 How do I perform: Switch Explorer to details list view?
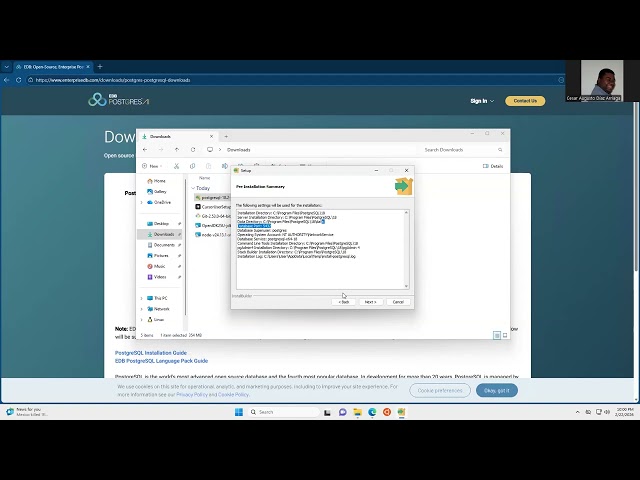[497, 335]
